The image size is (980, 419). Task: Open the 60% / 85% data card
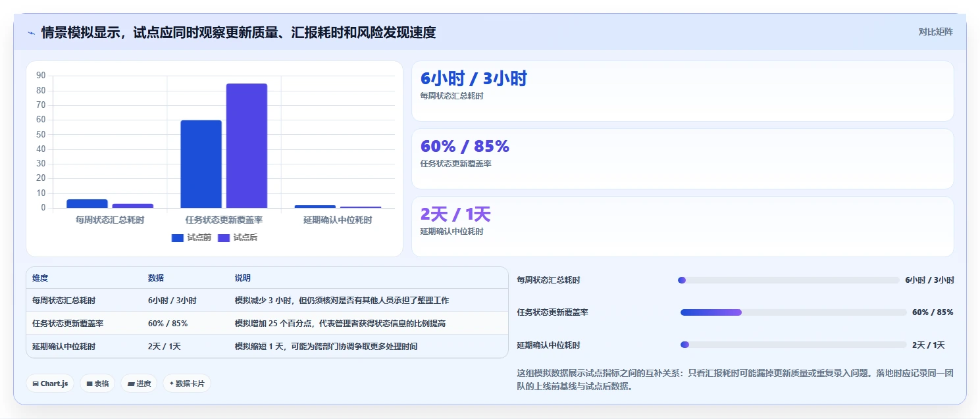pyautogui.click(x=683, y=159)
